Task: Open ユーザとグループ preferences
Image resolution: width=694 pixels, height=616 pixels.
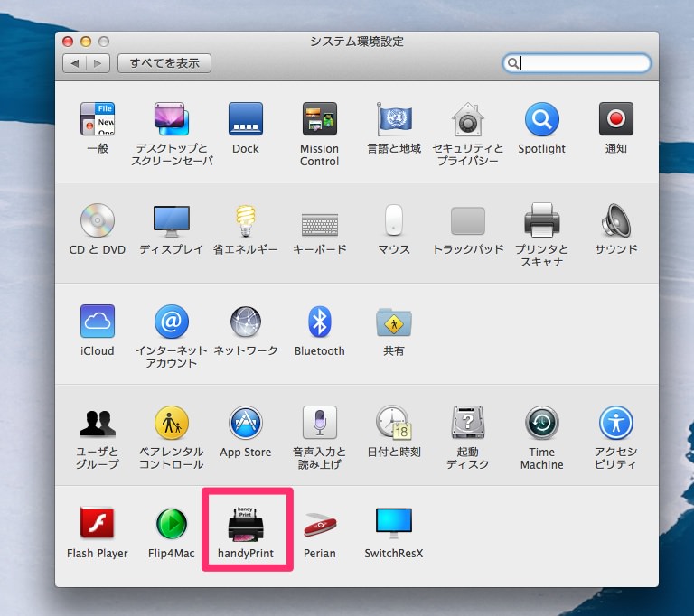Action: point(98,424)
